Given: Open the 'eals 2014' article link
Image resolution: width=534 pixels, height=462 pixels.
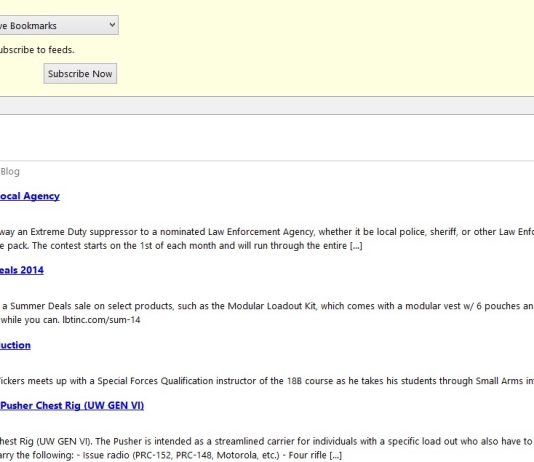Looking at the screenshot, I should (22, 270).
